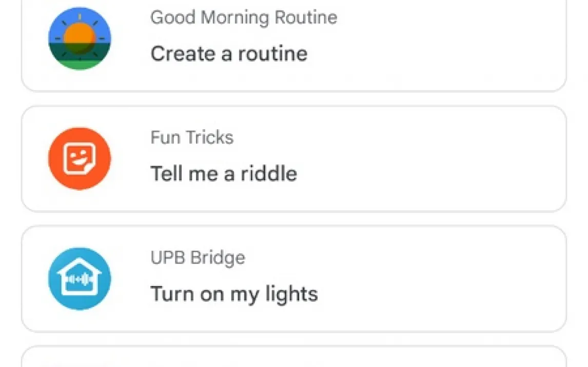Click the 'Good Morning Routine' label

pos(244,17)
